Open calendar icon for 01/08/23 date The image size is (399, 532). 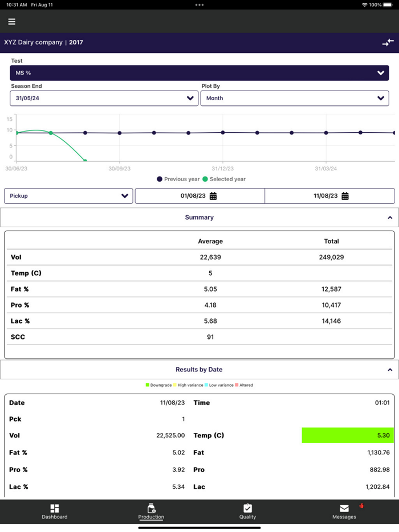213,196
